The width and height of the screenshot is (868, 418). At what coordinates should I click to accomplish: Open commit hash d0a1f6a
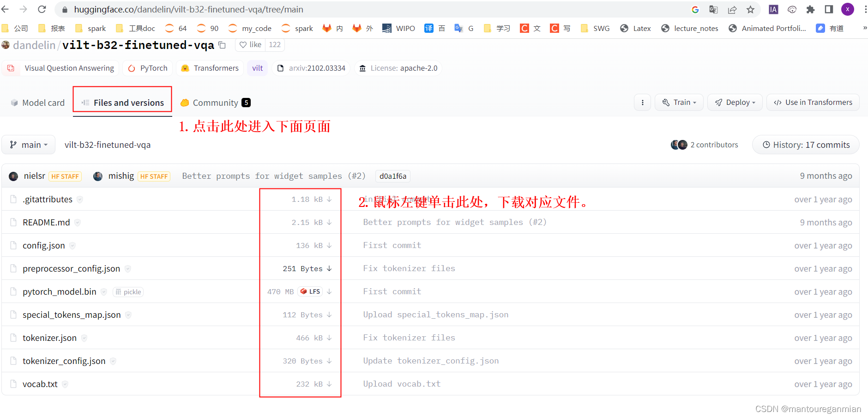pos(393,176)
